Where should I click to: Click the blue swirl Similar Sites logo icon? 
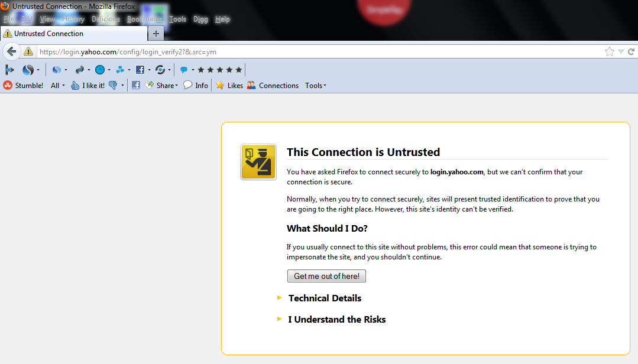tap(28, 70)
